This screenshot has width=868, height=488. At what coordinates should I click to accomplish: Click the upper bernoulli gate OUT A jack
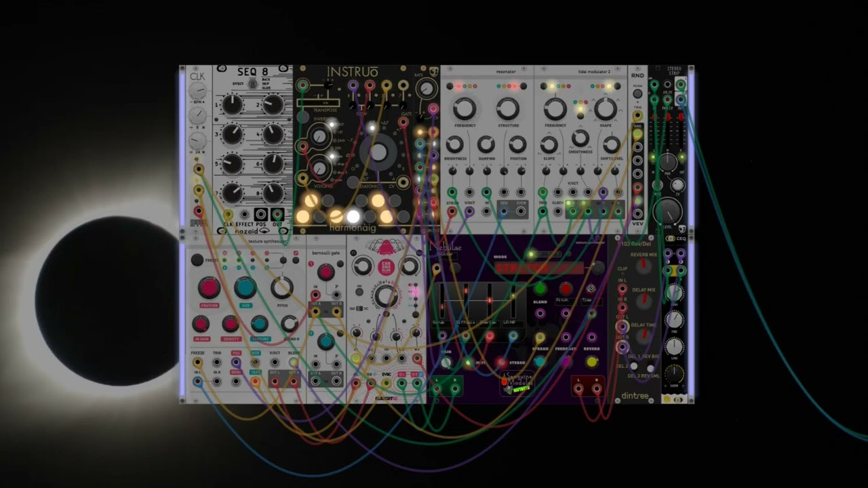pos(316,312)
